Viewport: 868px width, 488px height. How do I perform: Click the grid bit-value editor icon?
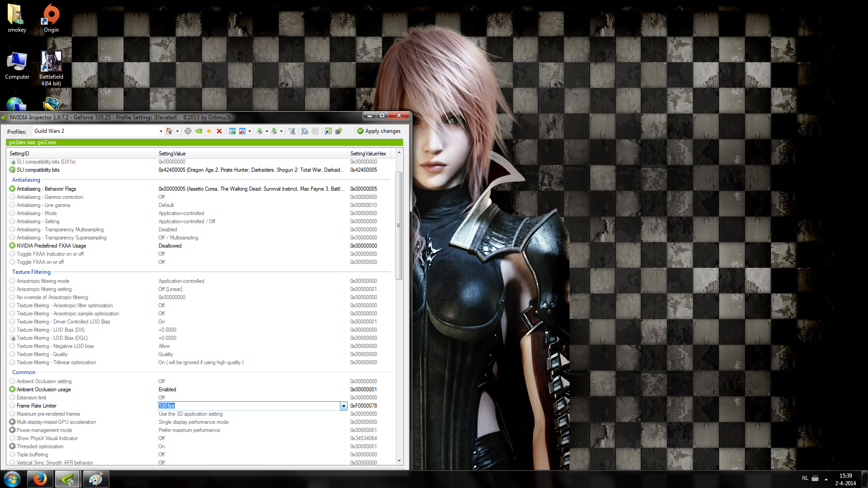pyautogui.click(x=315, y=131)
